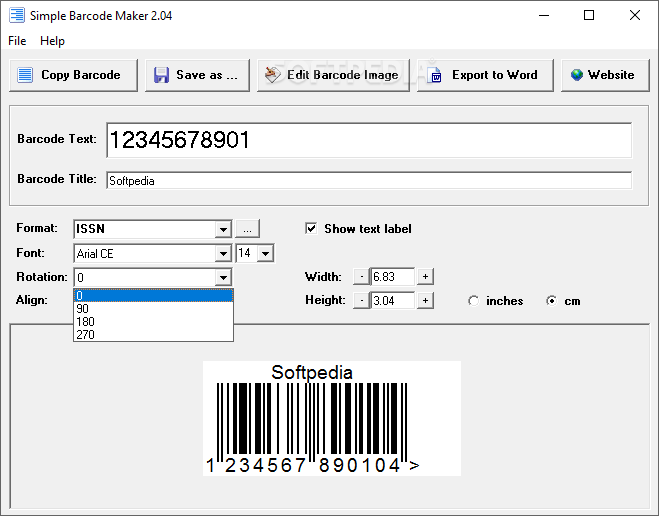Click the Export to Word button
659x516 pixels.
coord(485,75)
